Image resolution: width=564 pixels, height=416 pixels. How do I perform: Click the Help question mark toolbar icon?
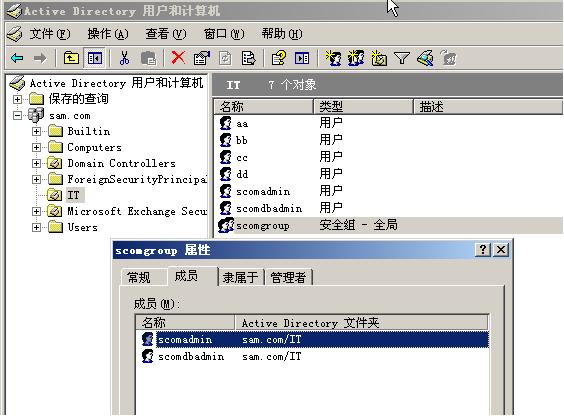click(x=278, y=58)
